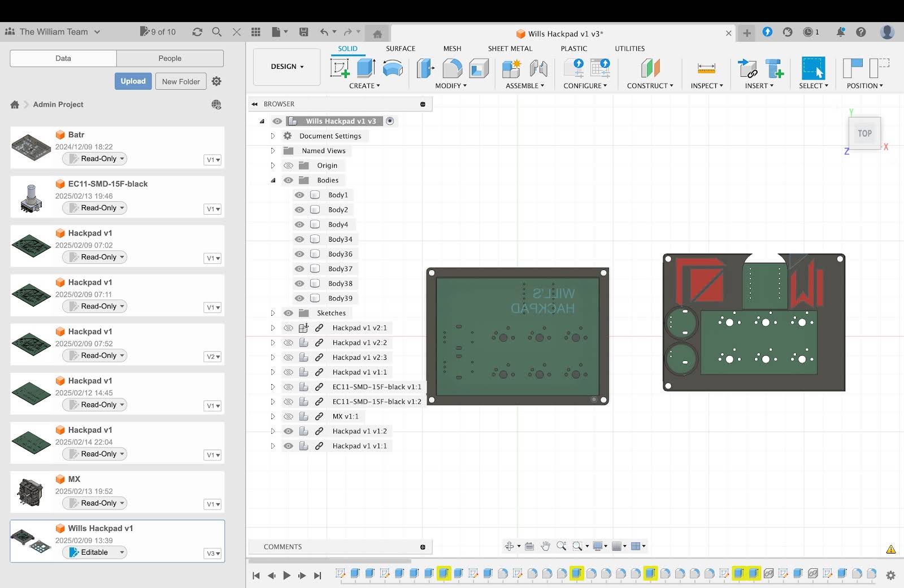The image size is (904, 588).
Task: Switch to the PLASTIC tab
Action: point(574,49)
